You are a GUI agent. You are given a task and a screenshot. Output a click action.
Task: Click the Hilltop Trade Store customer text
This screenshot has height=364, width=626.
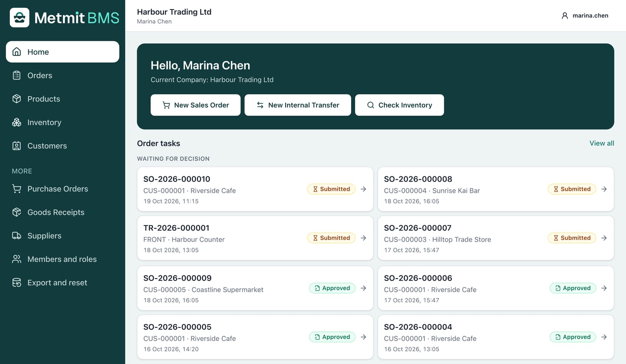(462, 239)
